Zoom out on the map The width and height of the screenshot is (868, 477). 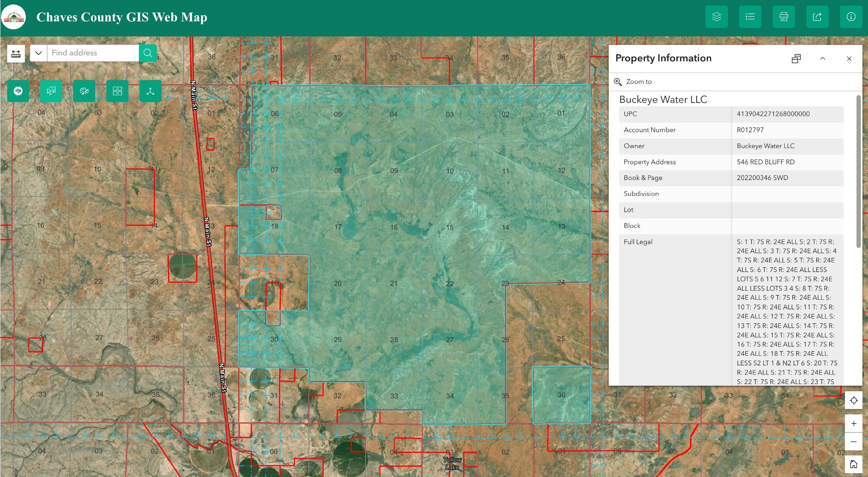[854, 442]
